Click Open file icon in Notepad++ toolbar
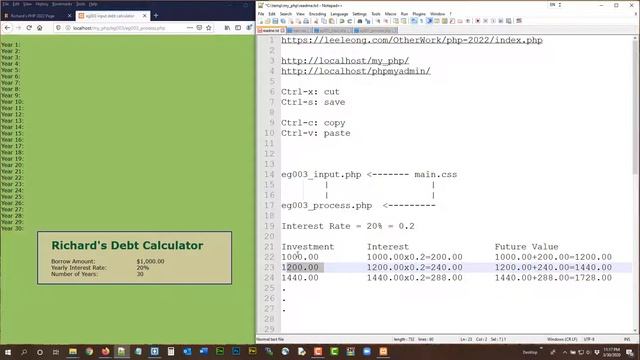 point(267,21)
